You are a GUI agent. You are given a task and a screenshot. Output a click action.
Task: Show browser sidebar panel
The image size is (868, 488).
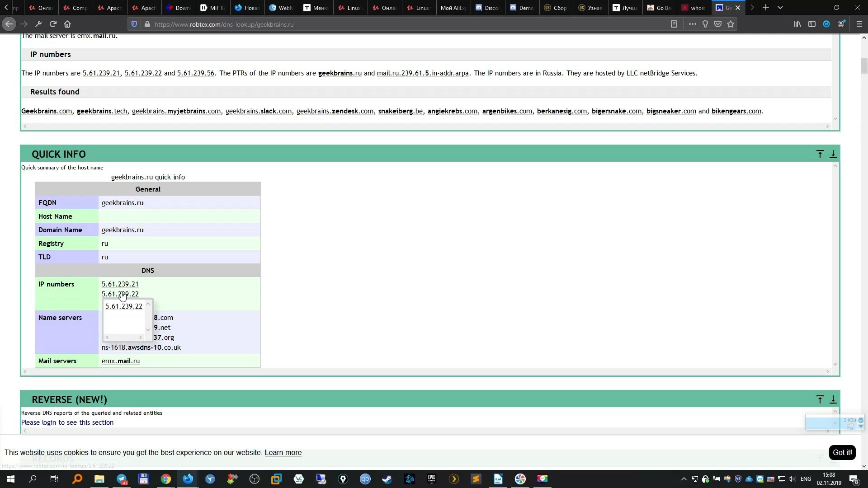coord(812,24)
